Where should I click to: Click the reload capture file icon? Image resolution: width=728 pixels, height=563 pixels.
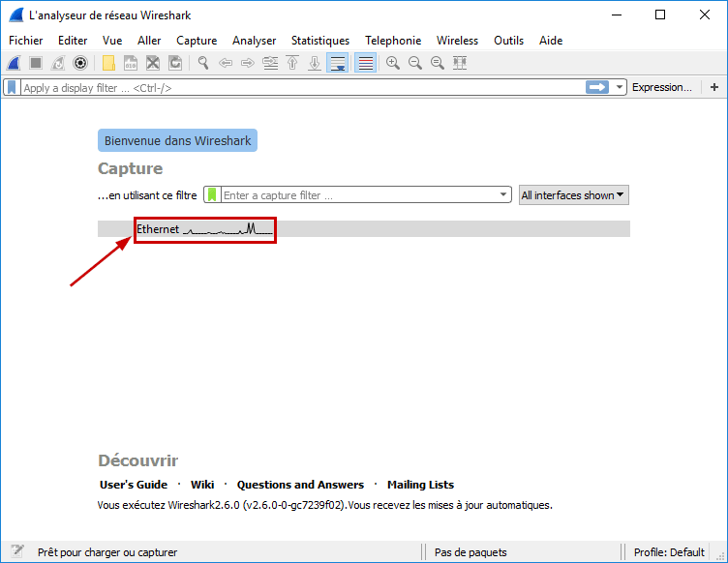[175, 63]
